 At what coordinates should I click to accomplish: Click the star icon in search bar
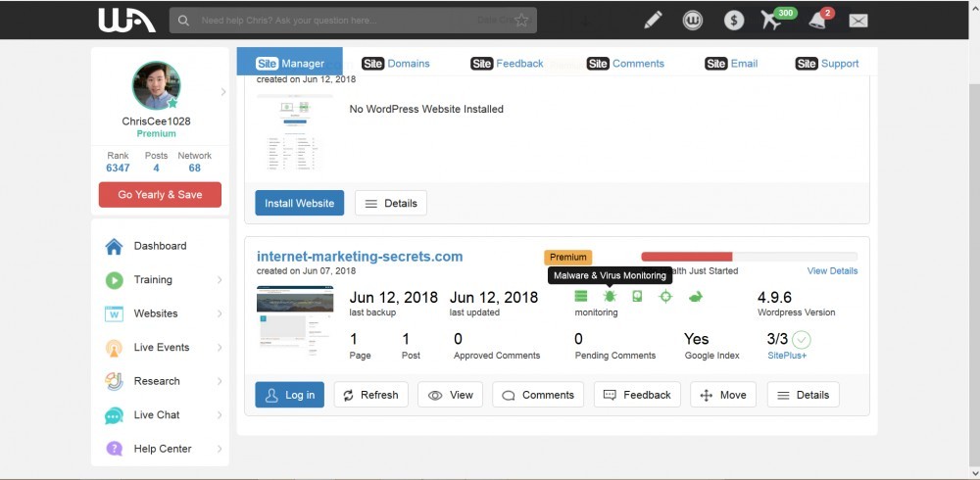pyautogui.click(x=521, y=21)
